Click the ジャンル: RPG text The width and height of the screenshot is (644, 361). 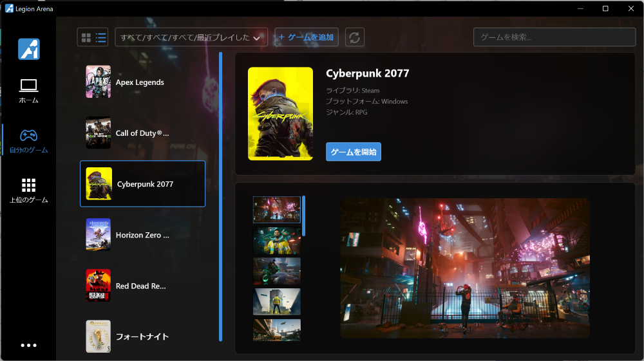tap(346, 112)
